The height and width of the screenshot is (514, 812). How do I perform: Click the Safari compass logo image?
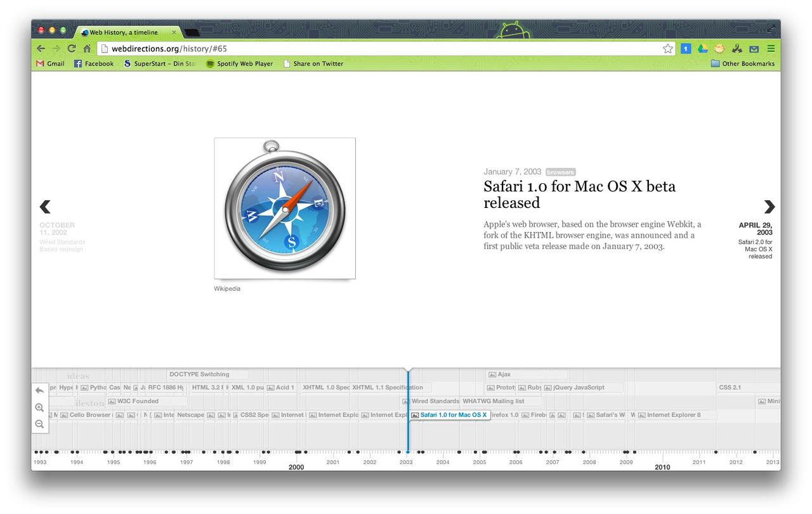(x=285, y=208)
